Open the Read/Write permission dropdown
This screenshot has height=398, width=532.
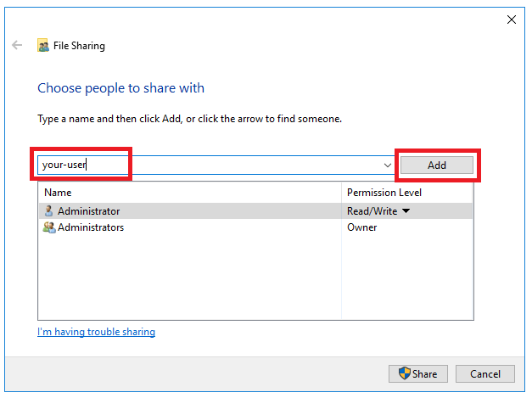406,211
